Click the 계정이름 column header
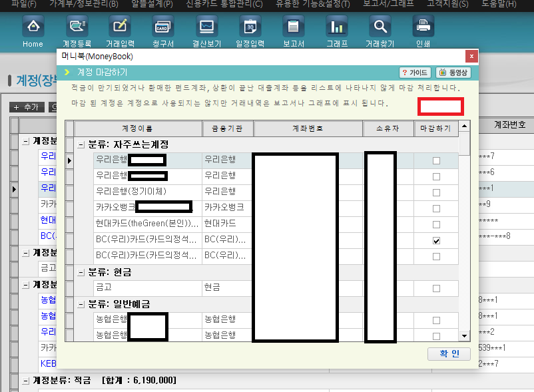The image size is (534, 392). 138,128
